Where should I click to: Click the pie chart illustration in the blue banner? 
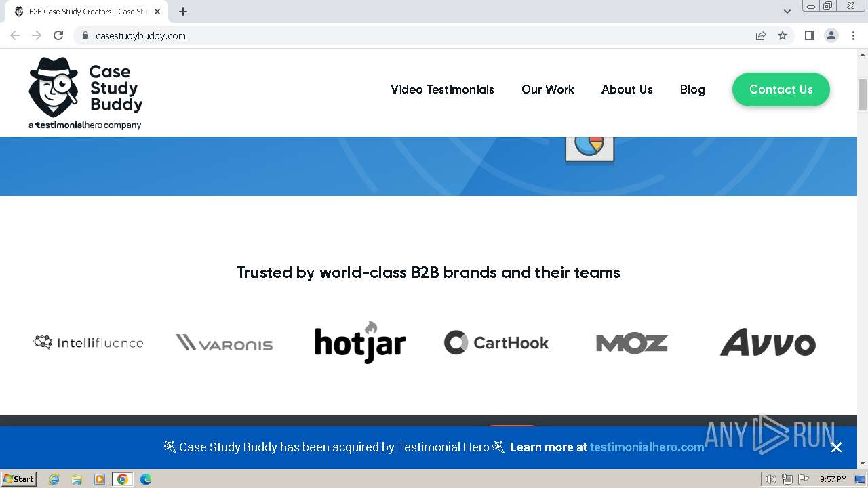click(x=589, y=149)
